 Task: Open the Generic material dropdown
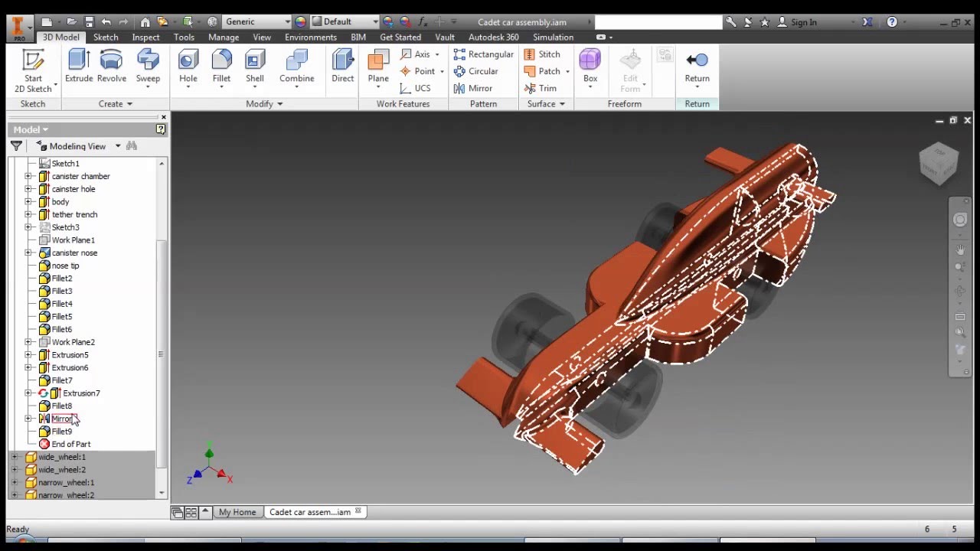[x=257, y=21]
